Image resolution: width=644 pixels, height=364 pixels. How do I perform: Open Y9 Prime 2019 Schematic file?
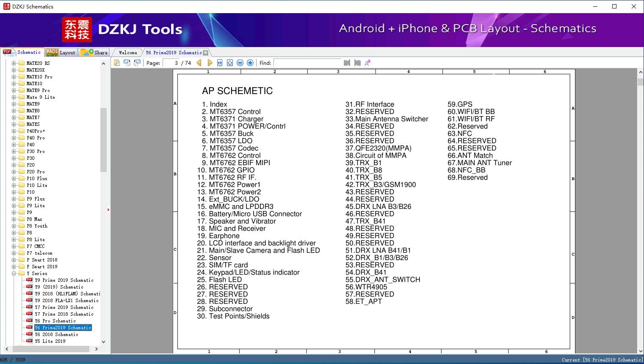[x=64, y=280]
